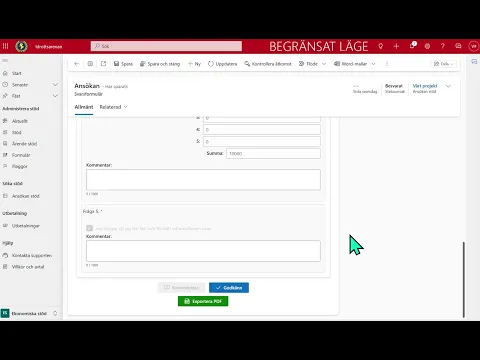Switch area via Ekonomiska stöd selector
Screen dimensions: 480x360
click(30, 313)
